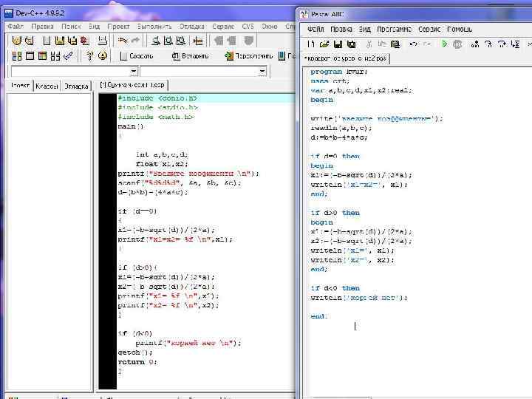Click the Cut scissors icon in Pascal ABC
The height and width of the screenshot is (399, 532).
point(369,44)
